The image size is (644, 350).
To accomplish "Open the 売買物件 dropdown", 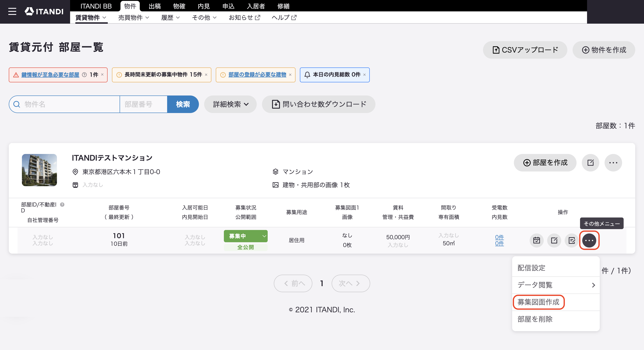I will click(x=134, y=18).
